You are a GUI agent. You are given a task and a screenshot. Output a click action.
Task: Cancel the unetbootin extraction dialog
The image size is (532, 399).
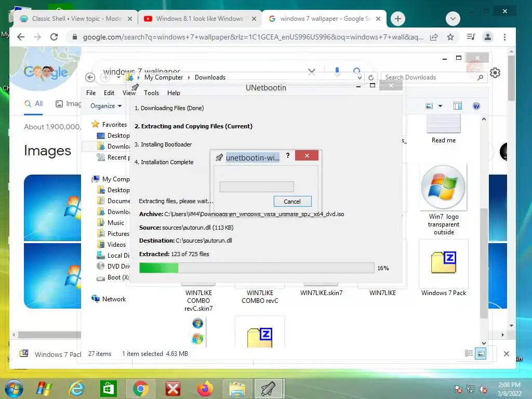coord(292,201)
